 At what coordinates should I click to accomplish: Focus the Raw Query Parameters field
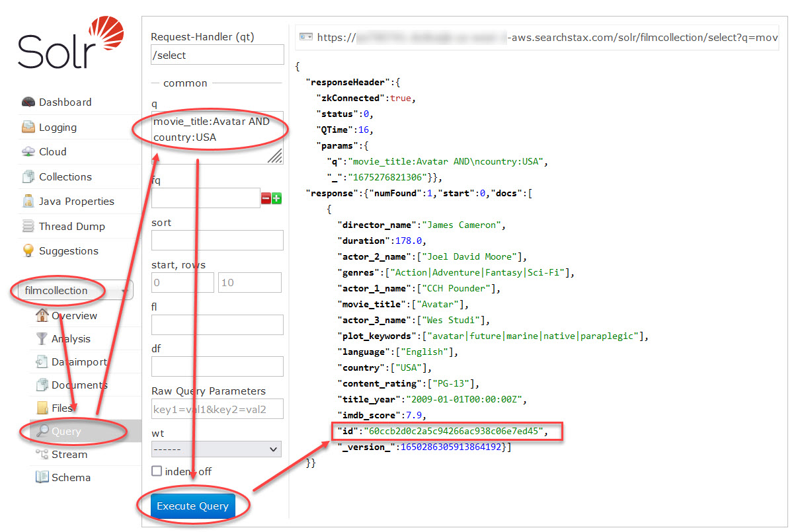coord(217,409)
